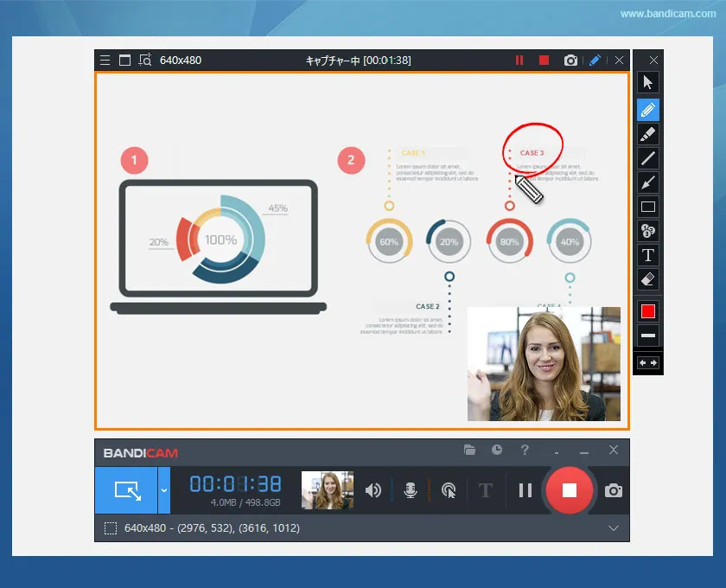Change the line thickness setting

pos(647,336)
